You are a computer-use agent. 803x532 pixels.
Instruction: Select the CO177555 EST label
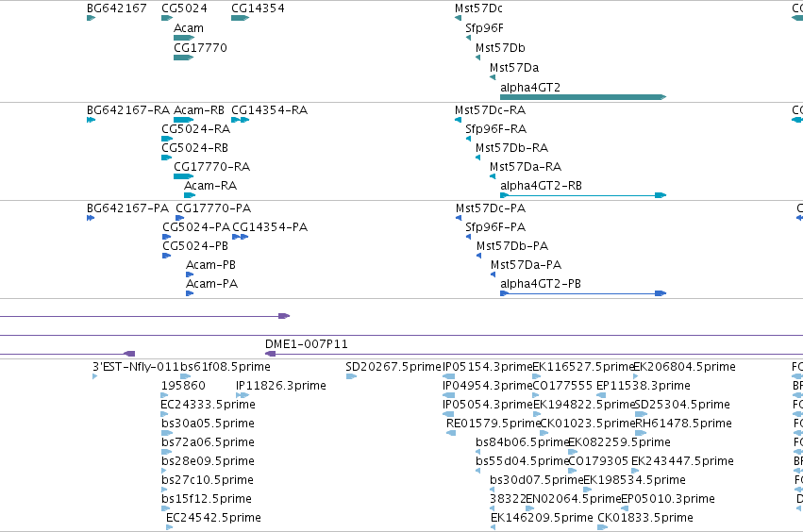coord(562,386)
